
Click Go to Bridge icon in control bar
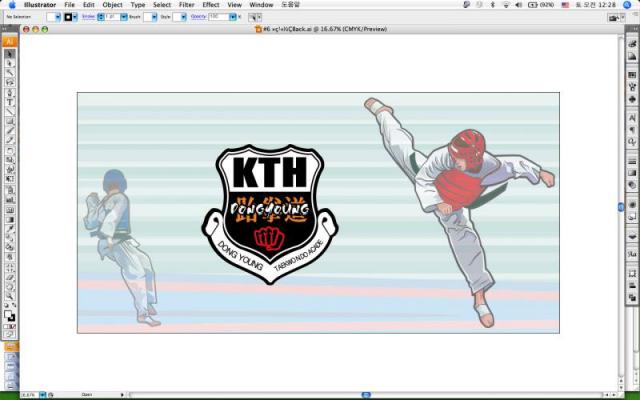click(x=612, y=18)
